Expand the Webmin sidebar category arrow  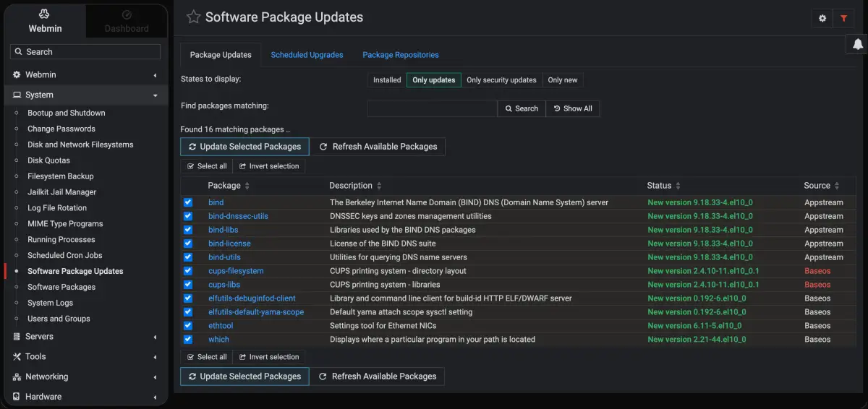[155, 75]
